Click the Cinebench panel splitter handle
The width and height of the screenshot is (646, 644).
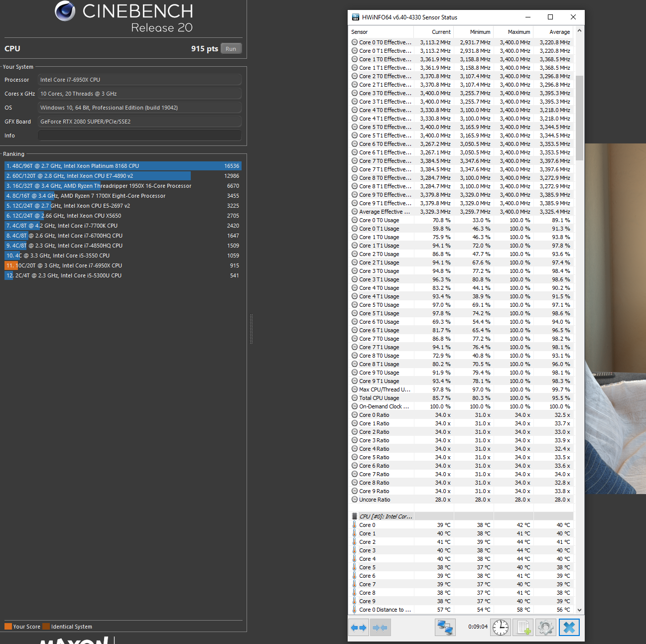[x=251, y=329]
